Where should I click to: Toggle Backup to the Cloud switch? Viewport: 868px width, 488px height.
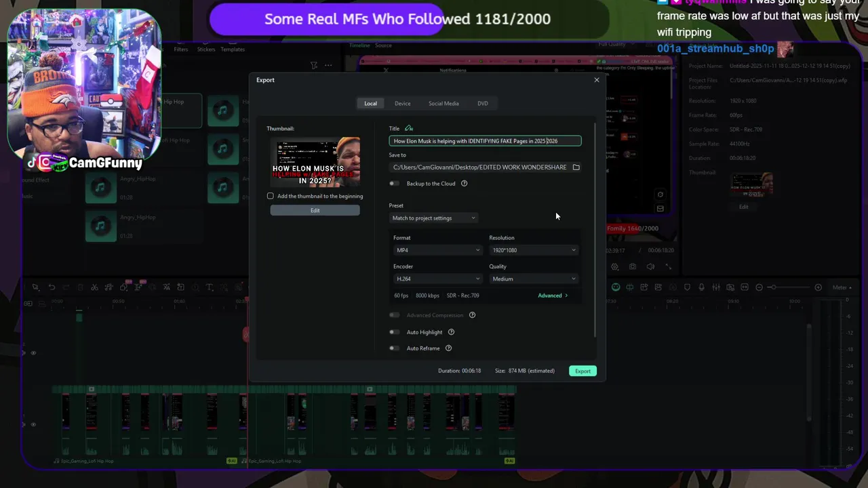point(394,184)
